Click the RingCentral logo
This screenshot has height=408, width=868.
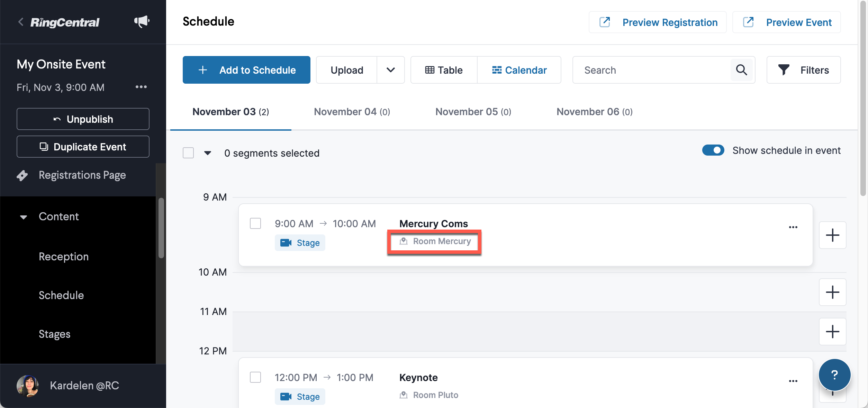pyautogui.click(x=65, y=22)
